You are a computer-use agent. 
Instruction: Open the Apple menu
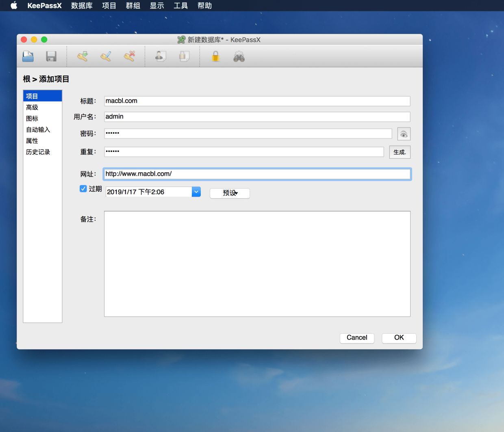[x=14, y=5]
